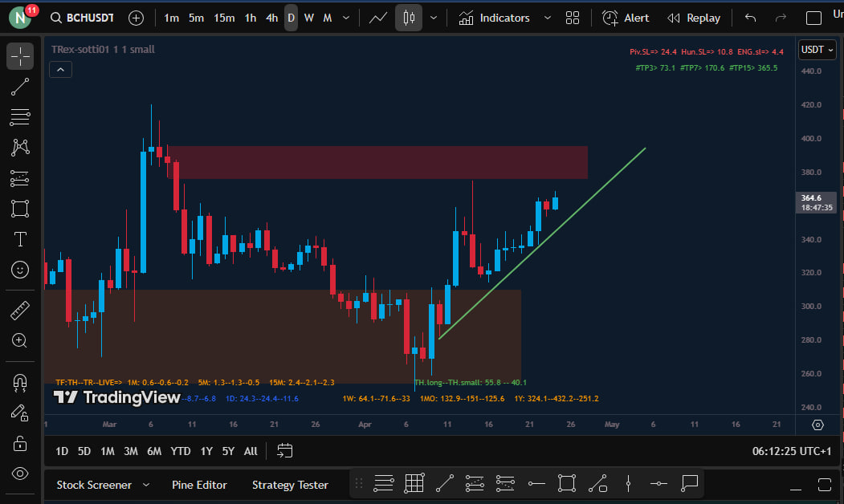Open the Fibonacci retracement tool
The image size is (844, 504).
coord(20,117)
